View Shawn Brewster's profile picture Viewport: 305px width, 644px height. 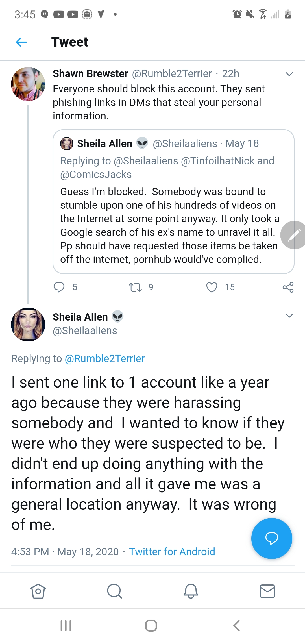28,84
